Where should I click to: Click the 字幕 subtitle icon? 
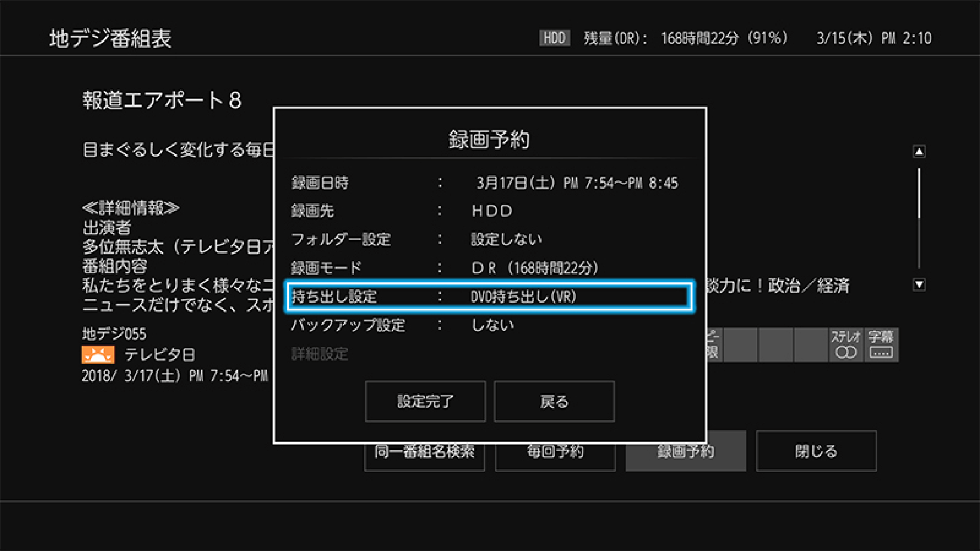880,345
